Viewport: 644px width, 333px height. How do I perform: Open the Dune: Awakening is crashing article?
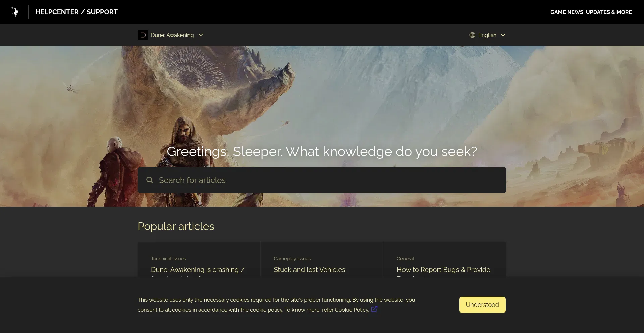(198, 270)
